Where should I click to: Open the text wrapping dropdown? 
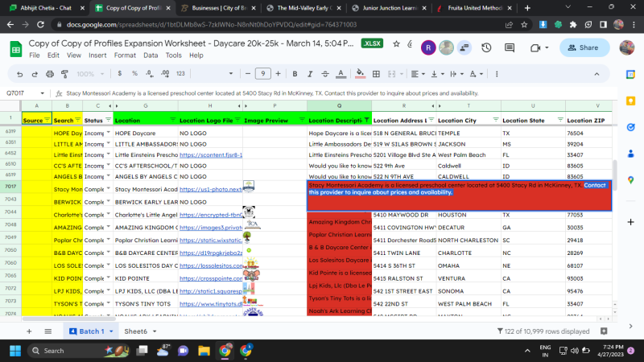click(456, 74)
